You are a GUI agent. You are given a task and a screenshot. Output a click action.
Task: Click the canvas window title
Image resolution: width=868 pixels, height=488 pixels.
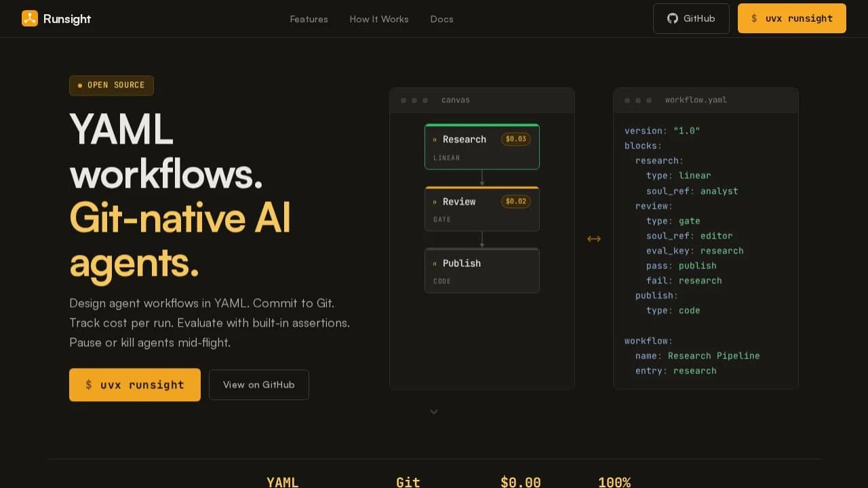[456, 100]
